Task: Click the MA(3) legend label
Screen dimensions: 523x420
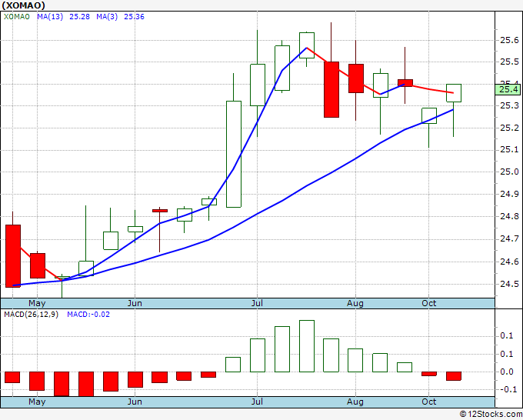Action: [x=107, y=17]
